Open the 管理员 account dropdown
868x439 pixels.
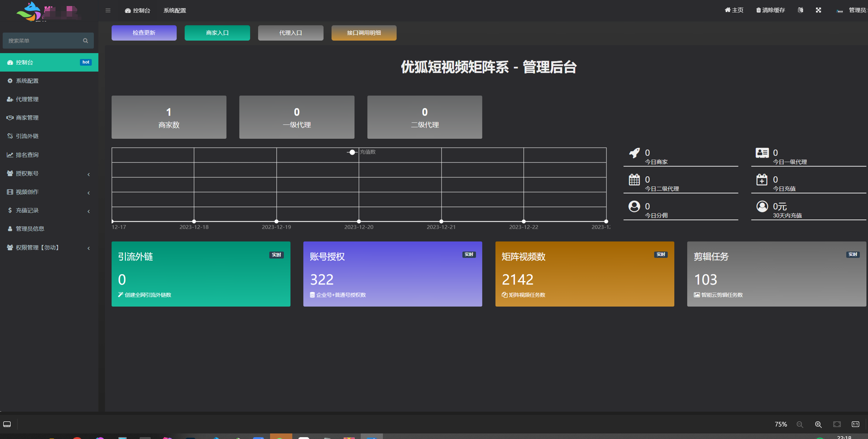point(852,10)
